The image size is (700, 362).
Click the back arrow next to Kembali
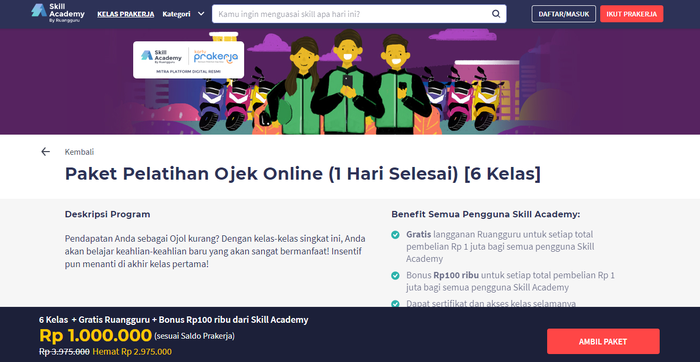(x=46, y=152)
